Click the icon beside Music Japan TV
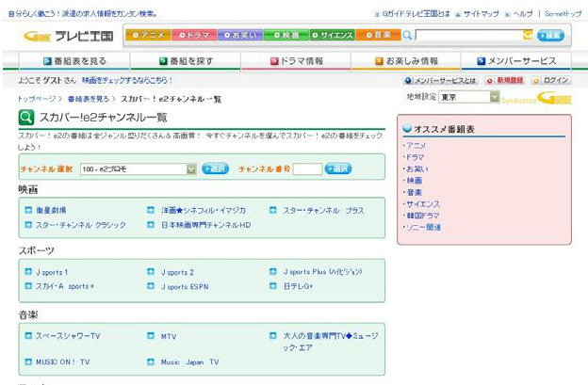This screenshot has width=588, height=385. (x=151, y=361)
